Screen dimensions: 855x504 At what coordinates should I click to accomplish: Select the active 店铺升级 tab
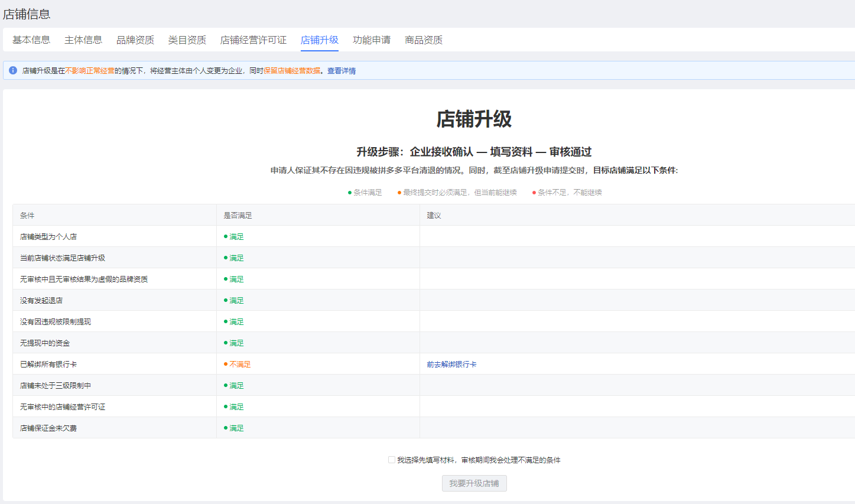point(320,40)
